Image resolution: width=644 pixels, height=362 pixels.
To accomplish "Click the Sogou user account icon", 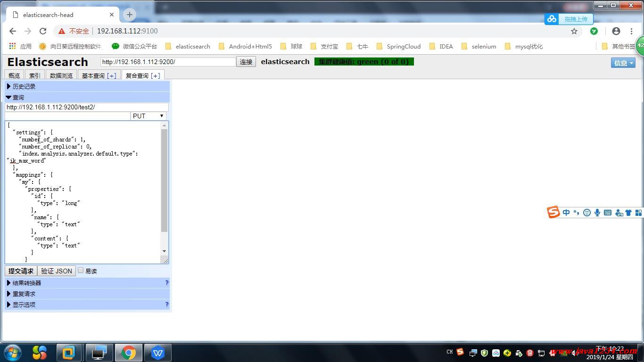I will click(619, 213).
